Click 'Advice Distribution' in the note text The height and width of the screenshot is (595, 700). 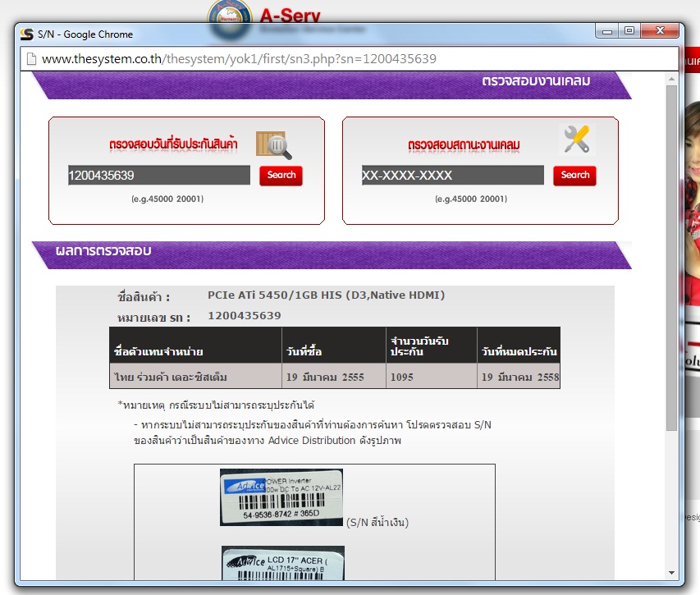(312, 441)
